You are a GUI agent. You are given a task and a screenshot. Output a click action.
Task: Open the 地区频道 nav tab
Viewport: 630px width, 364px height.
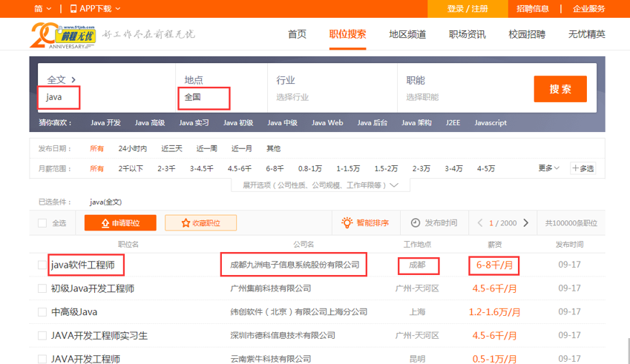coord(407,34)
